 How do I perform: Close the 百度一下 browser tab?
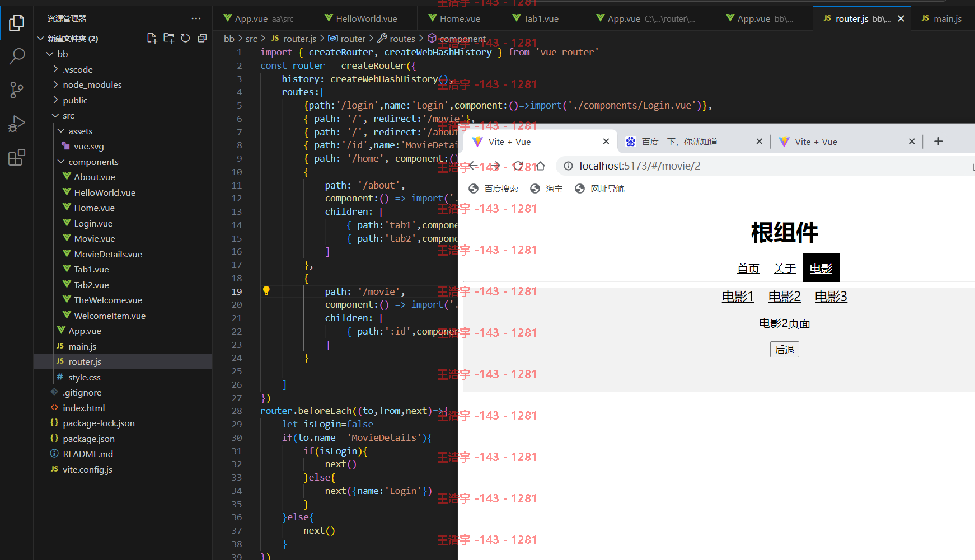[760, 142]
